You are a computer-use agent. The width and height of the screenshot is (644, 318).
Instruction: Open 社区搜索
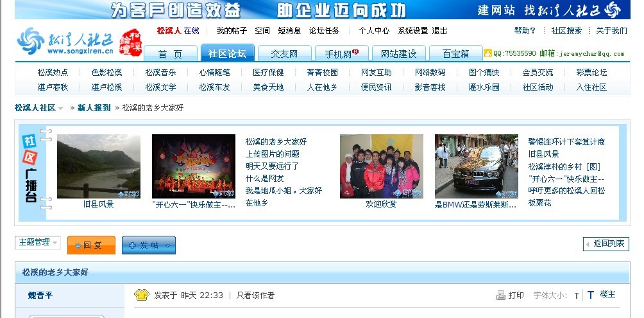(566, 30)
